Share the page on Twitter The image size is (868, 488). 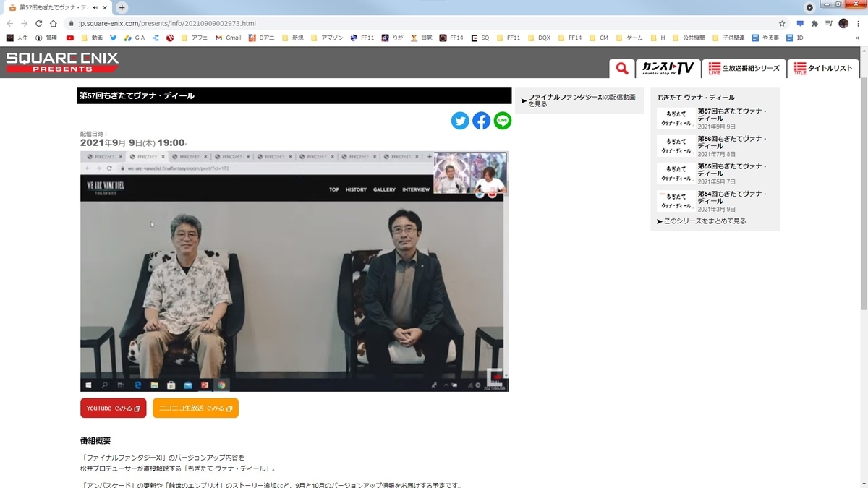[x=460, y=121]
